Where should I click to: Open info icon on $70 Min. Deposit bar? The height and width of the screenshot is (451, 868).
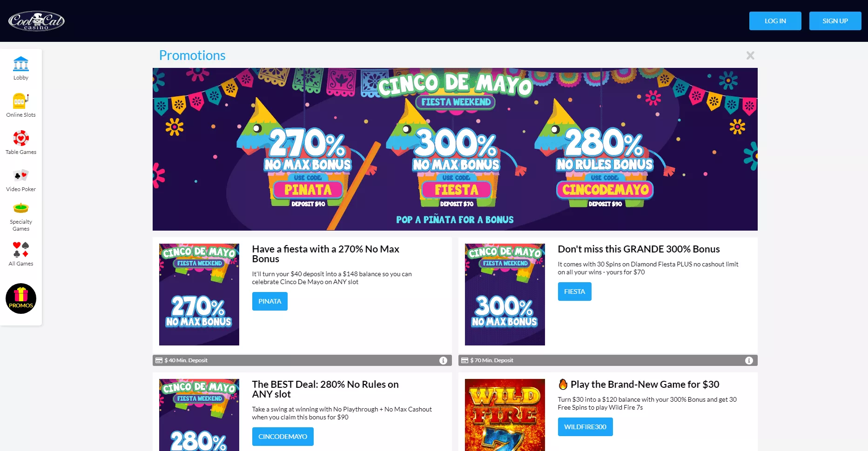tap(749, 360)
